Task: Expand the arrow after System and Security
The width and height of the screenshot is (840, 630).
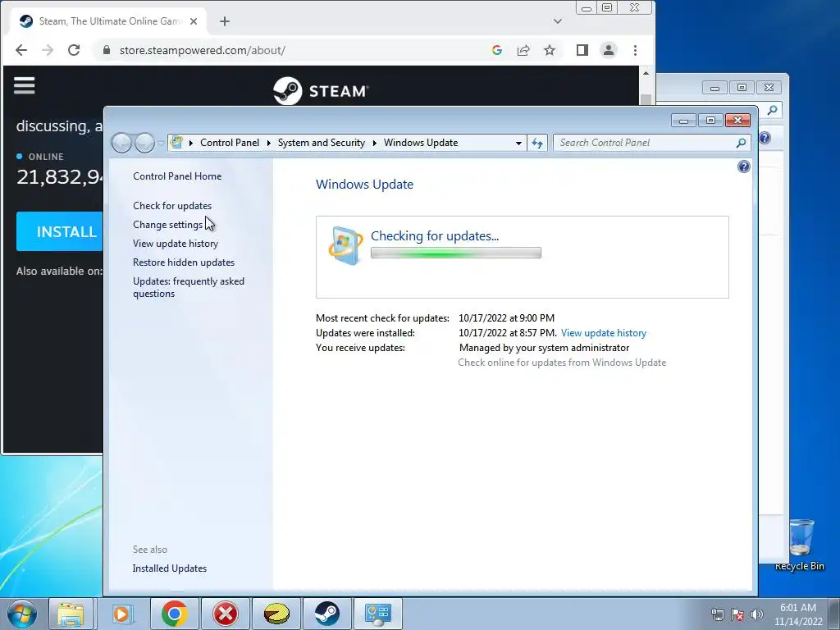Action: pyautogui.click(x=374, y=143)
